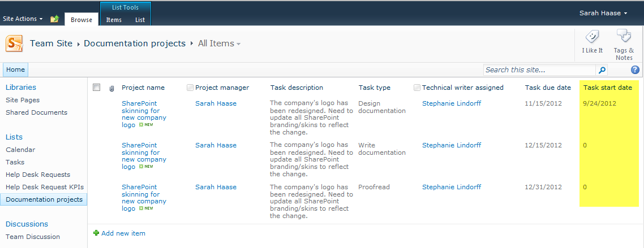Tick the checkbox beside Technical writer assigned
644x248 pixels.
click(417, 88)
